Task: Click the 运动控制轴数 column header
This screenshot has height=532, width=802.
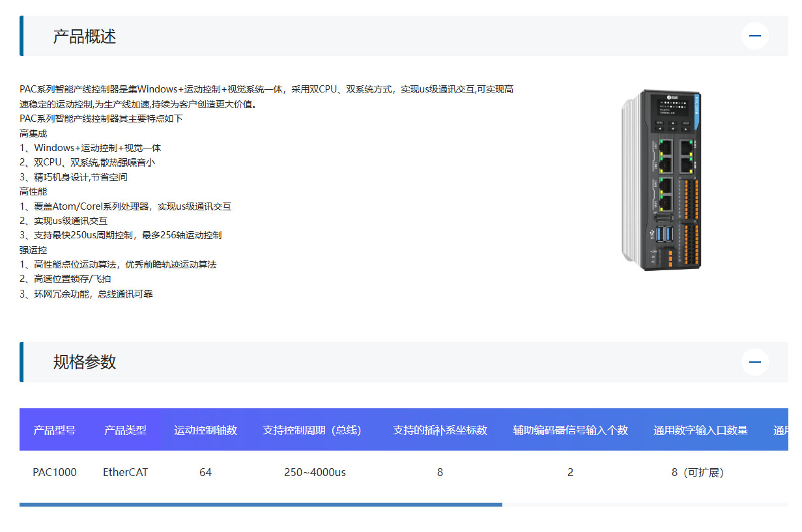Action: (x=205, y=430)
